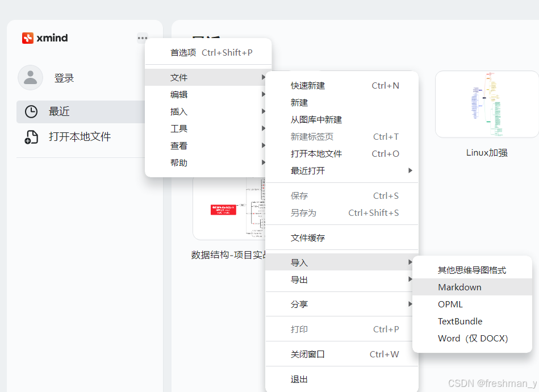Expand arrow next to 分享
The width and height of the screenshot is (539, 392).
tap(410, 304)
